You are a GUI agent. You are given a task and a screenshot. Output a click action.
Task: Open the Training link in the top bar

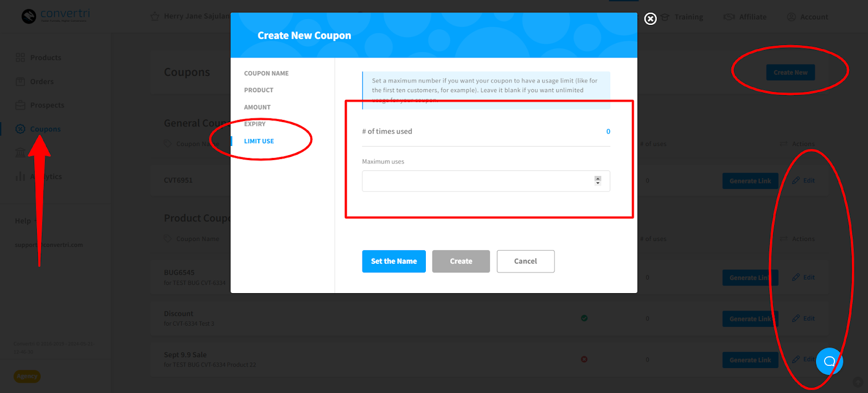tap(688, 17)
